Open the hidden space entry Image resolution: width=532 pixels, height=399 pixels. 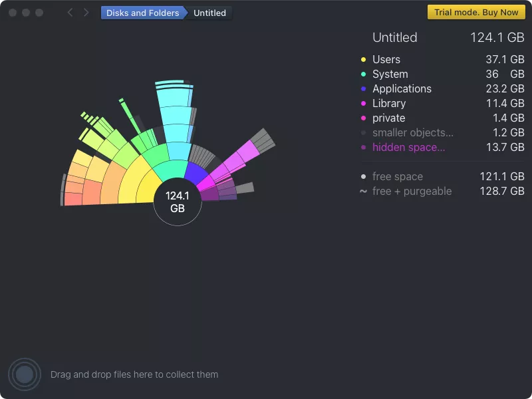coord(408,148)
